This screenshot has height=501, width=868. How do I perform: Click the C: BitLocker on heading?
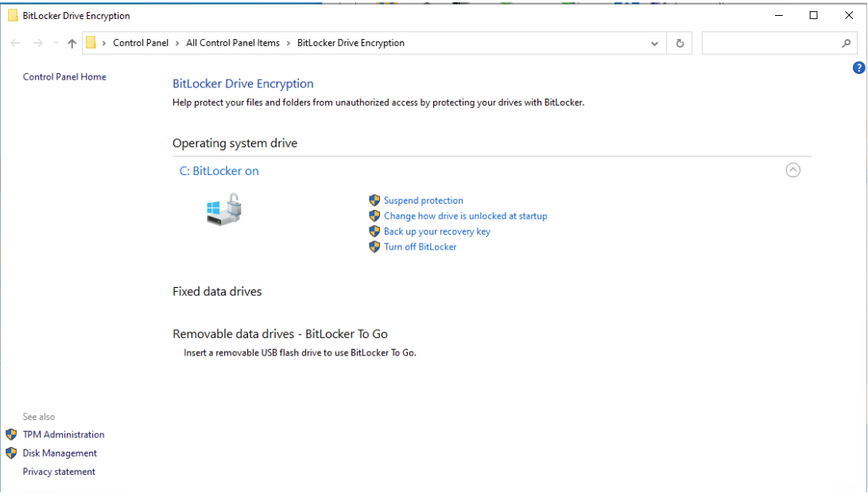(219, 171)
